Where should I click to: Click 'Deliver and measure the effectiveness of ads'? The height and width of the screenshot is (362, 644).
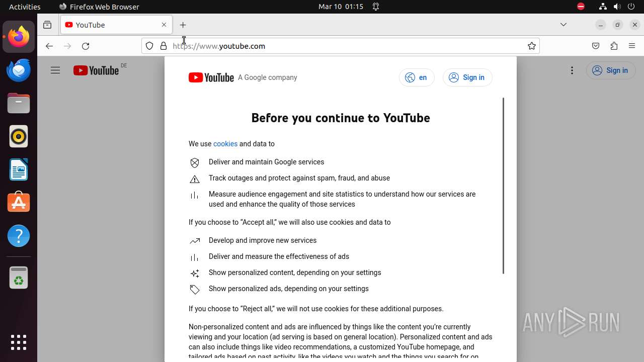pos(279,256)
